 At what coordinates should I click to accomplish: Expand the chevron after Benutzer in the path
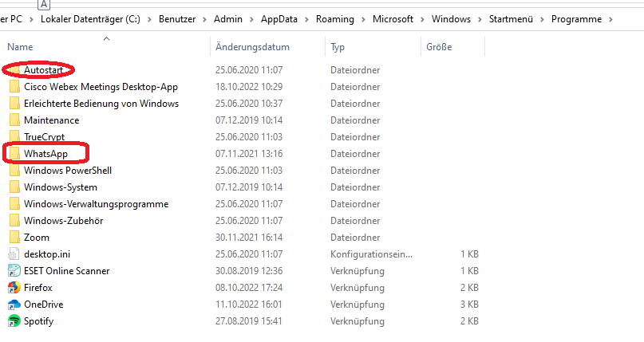point(204,19)
